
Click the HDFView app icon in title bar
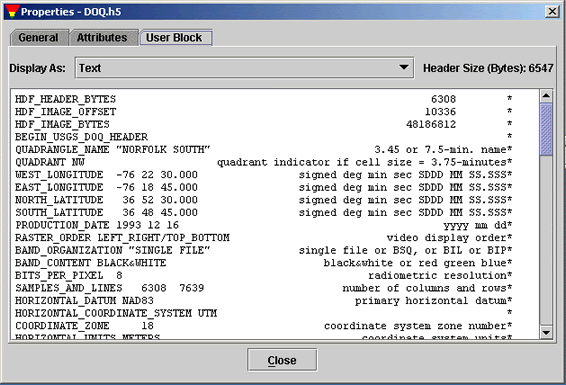tap(12, 12)
